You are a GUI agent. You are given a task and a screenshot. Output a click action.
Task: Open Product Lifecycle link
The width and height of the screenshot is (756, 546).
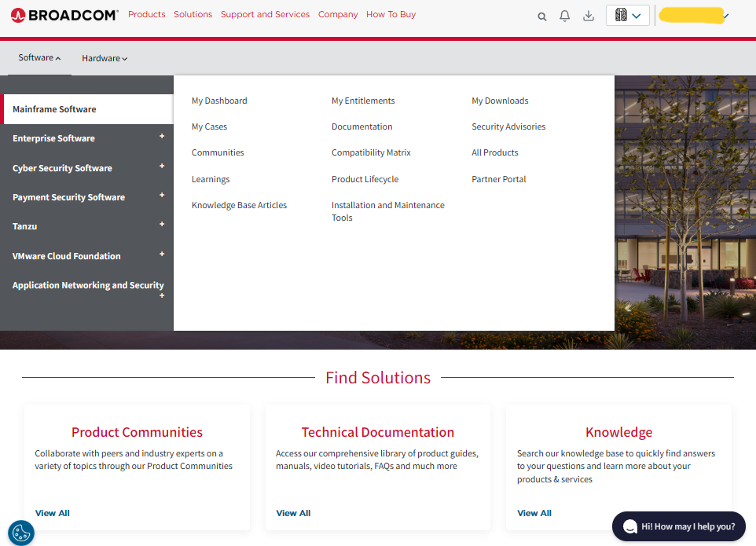[x=365, y=179]
